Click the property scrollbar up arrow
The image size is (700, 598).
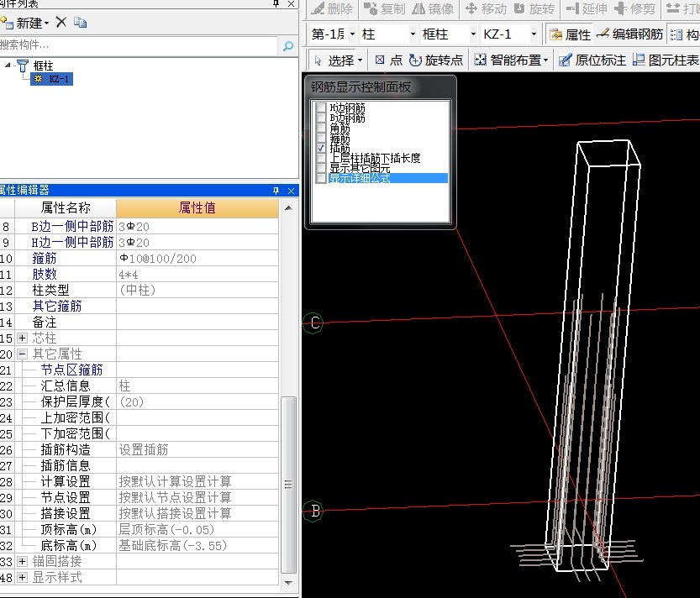click(288, 208)
